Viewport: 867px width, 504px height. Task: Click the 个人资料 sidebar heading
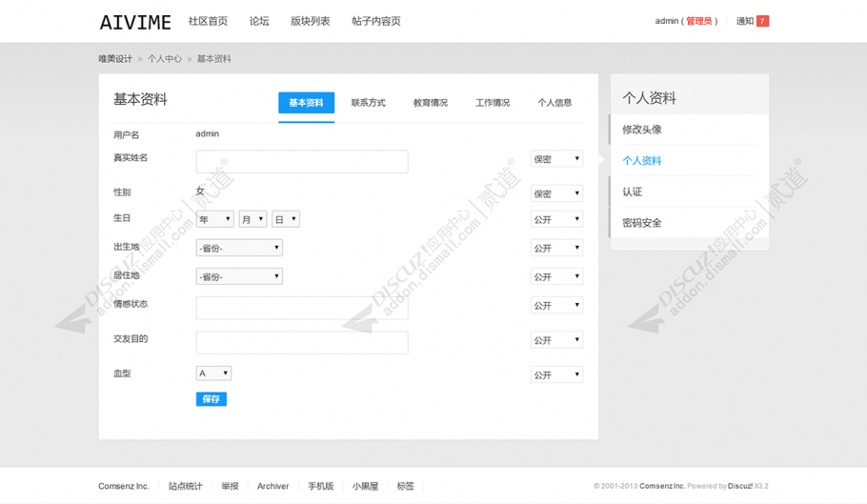click(x=649, y=98)
